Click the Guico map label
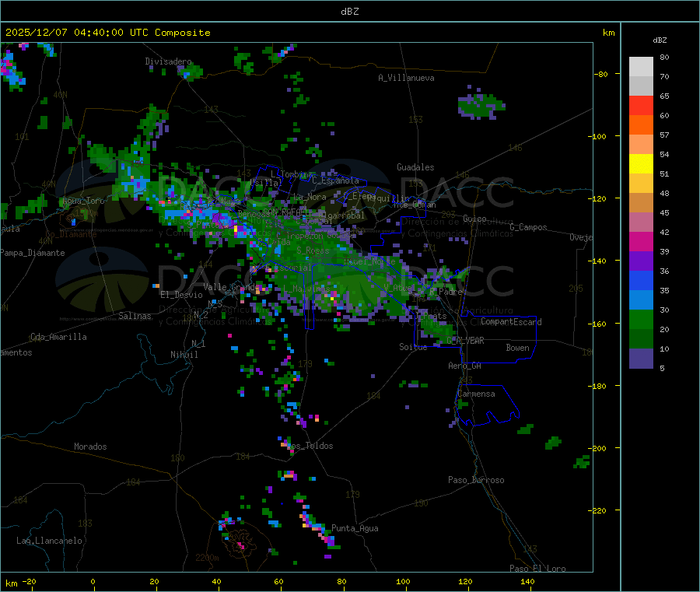The height and width of the screenshot is (592, 700). tap(474, 219)
